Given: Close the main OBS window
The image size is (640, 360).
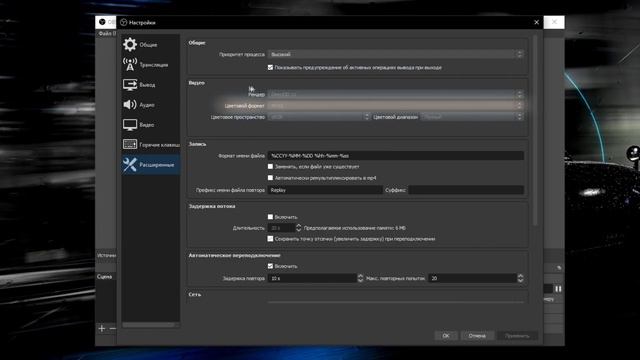Looking at the screenshot, I should [x=554, y=22].
